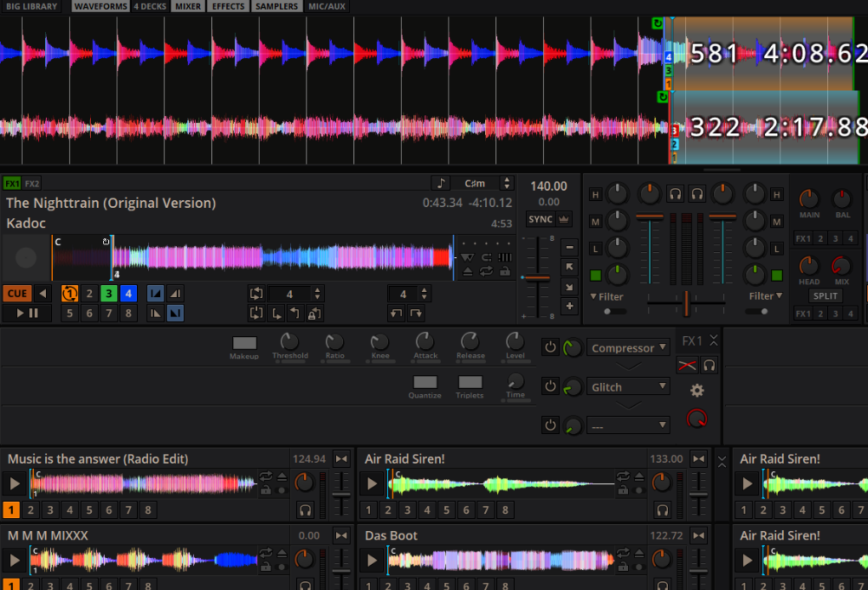The image size is (868, 590).
Task: Open the Compressor effect selector dropdown
Action: 628,347
